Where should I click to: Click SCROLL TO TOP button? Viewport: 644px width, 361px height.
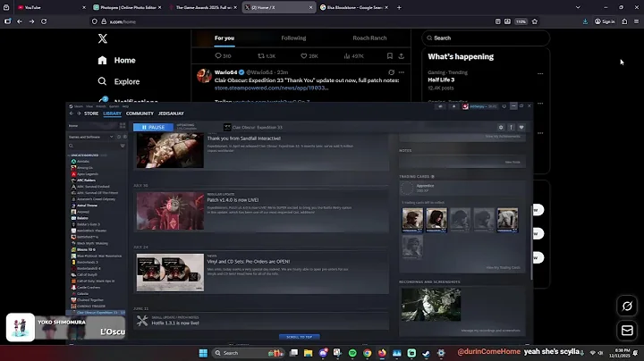tap(299, 337)
